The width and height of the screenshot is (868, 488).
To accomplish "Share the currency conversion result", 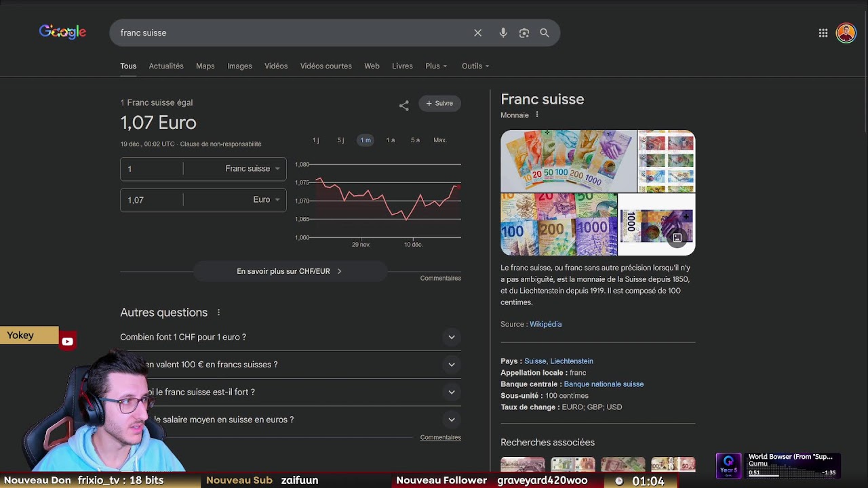I will (x=404, y=105).
